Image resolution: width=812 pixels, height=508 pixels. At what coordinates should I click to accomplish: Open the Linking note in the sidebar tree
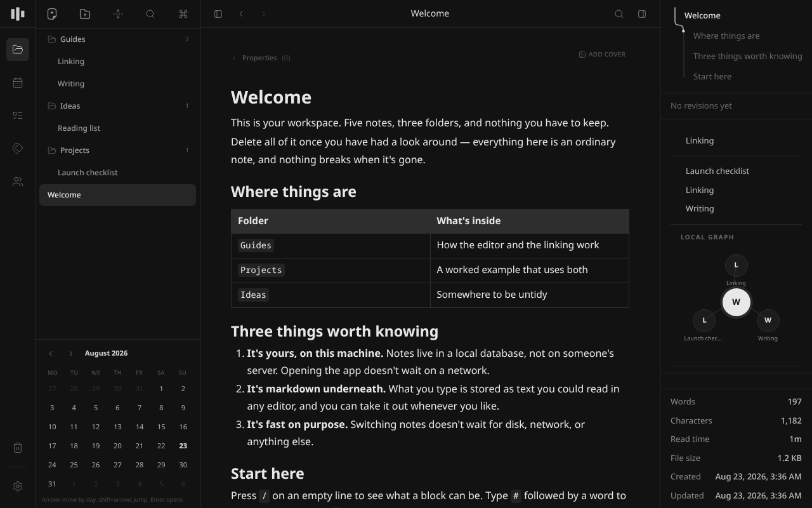(x=117, y=62)
